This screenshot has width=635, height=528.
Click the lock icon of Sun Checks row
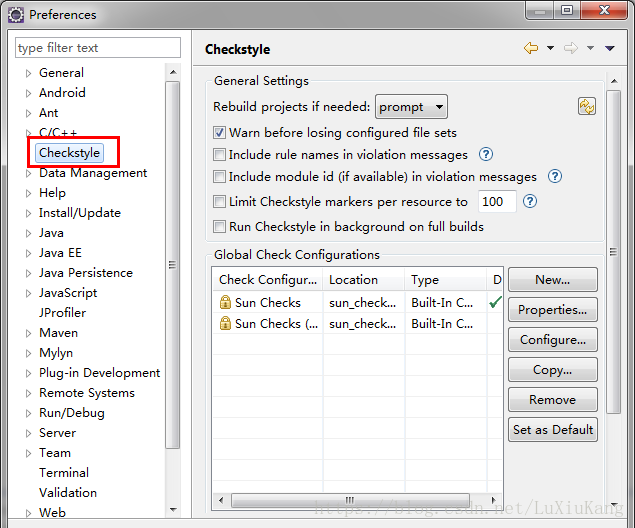tap(225, 302)
